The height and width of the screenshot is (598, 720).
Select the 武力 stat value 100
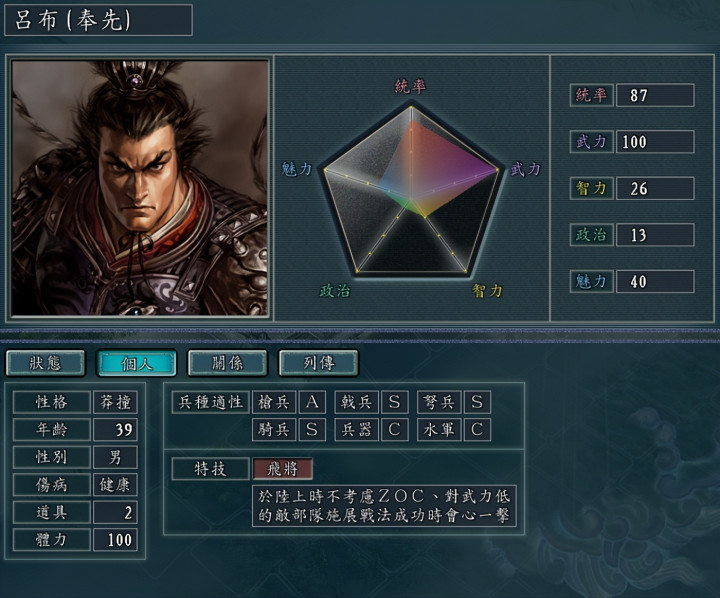click(x=655, y=142)
